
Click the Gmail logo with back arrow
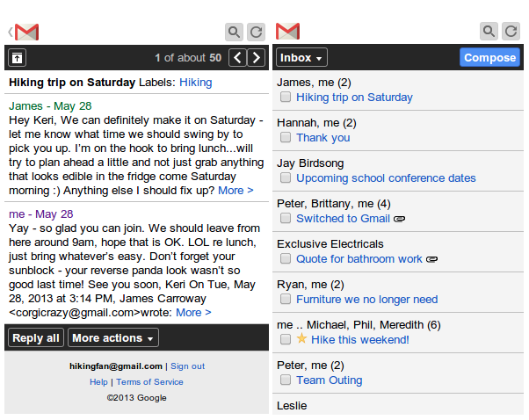coord(23,32)
